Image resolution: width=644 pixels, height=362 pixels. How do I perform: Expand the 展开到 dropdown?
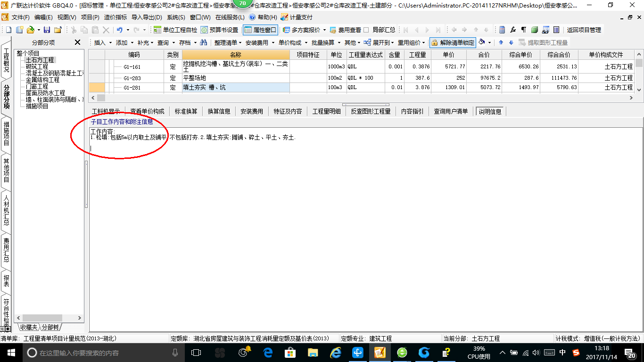click(x=379, y=42)
